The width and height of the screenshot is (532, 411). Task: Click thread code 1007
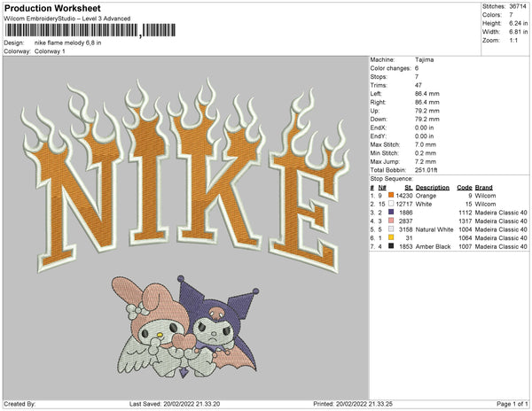pyautogui.click(x=465, y=246)
